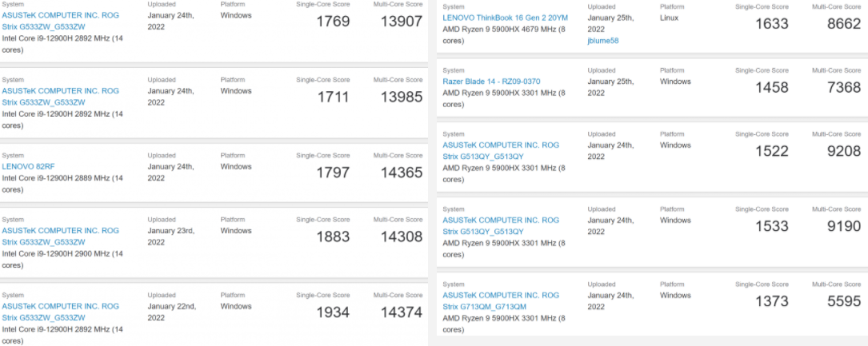Click the single-core score 1373
The height and width of the screenshot is (346, 868).
[x=772, y=301]
